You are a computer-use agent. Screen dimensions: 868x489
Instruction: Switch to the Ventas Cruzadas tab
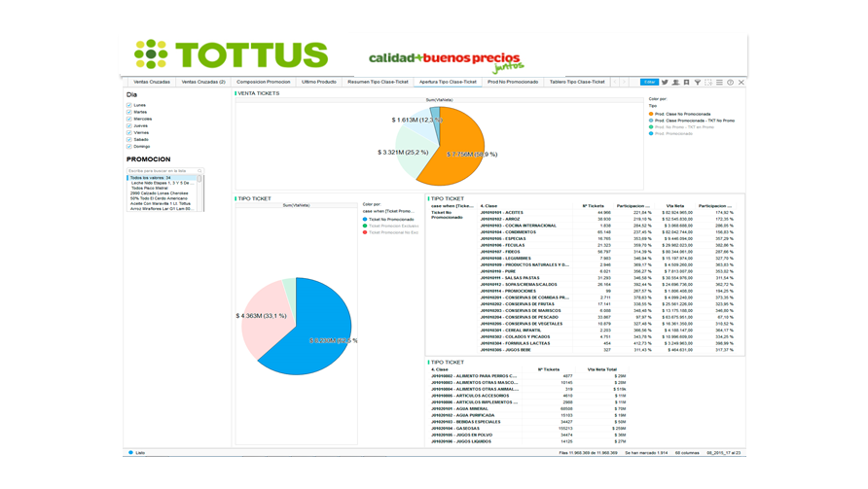[x=152, y=82]
